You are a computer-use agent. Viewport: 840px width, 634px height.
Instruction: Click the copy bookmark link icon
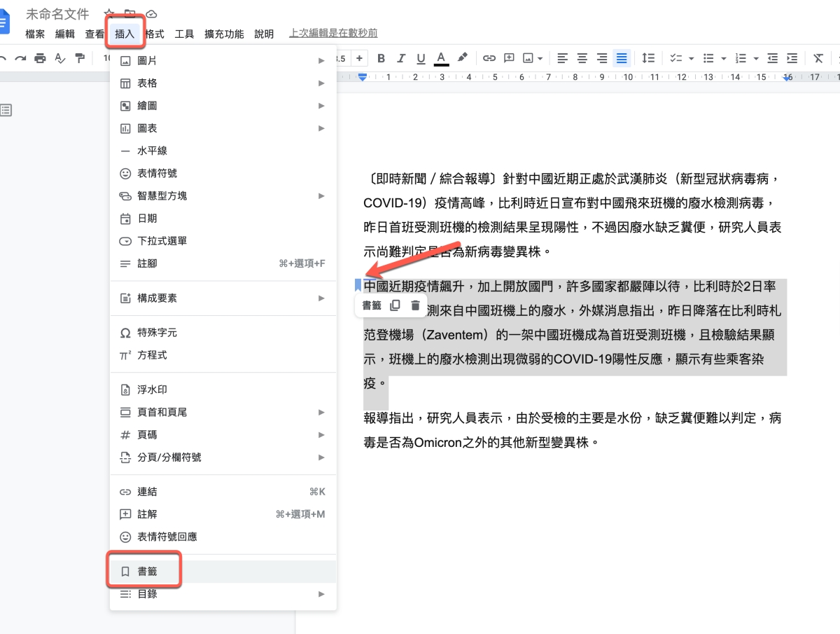point(395,305)
